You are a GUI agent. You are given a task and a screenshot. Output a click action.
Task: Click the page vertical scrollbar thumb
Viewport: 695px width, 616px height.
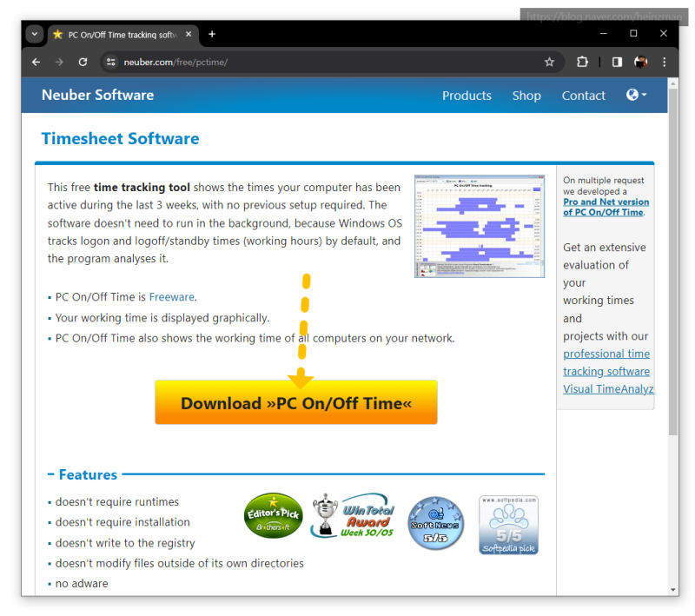[x=673, y=262]
